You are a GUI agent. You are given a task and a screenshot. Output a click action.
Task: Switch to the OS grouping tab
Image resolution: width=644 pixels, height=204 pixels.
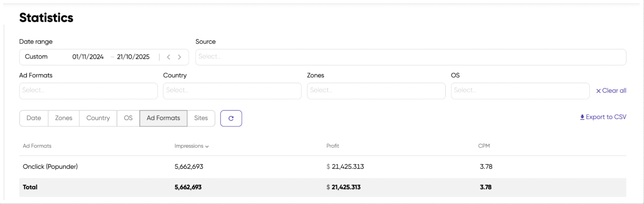click(x=128, y=118)
